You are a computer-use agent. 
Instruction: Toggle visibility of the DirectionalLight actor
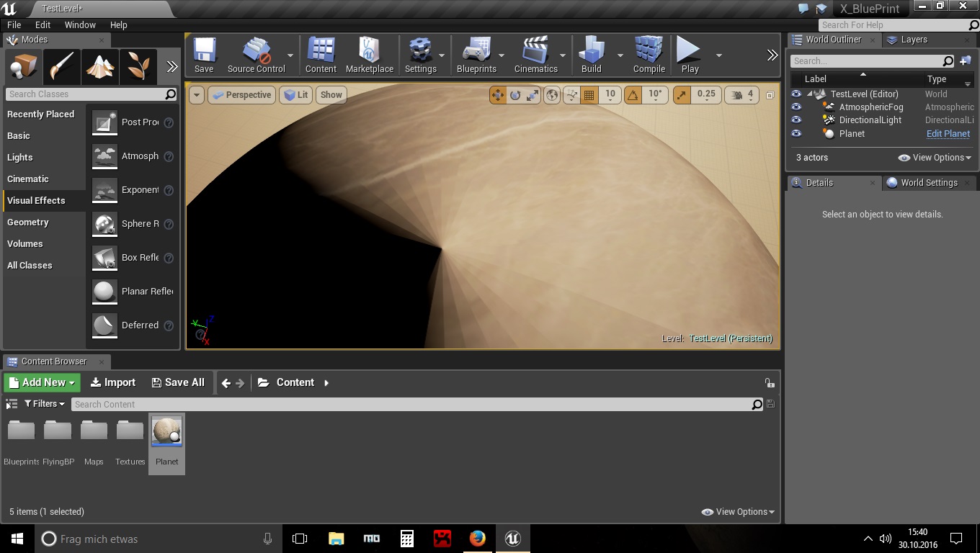(796, 120)
